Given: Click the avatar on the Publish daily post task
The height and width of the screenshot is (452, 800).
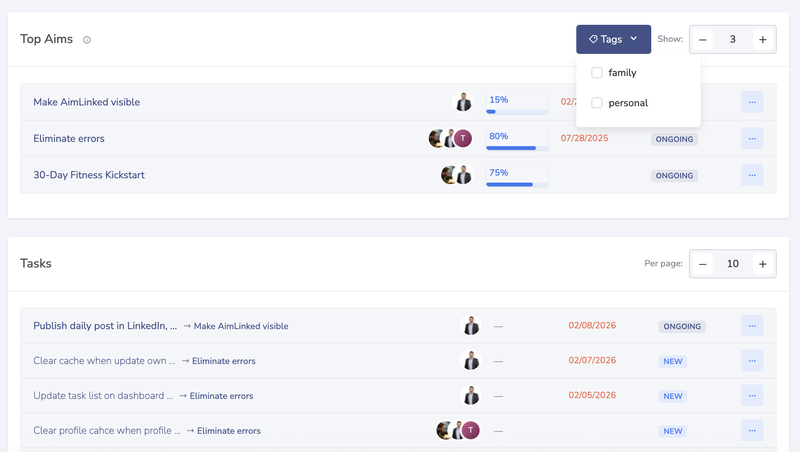Looking at the screenshot, I should 471,326.
